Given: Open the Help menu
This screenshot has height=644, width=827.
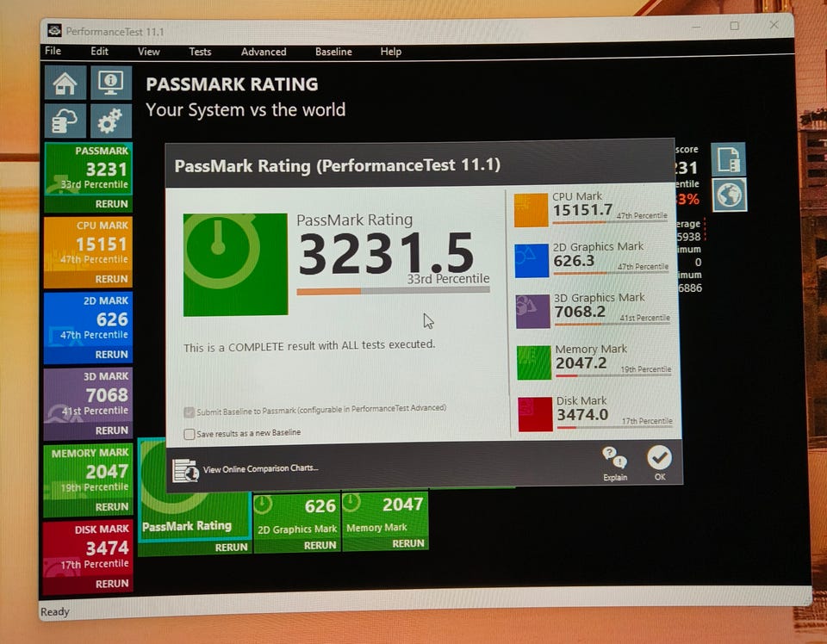Looking at the screenshot, I should tap(391, 52).
